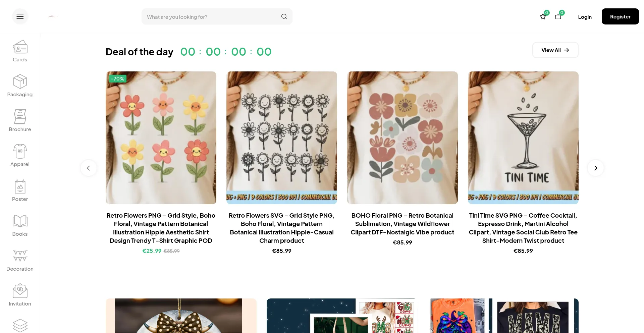Show next deals with right arrow
This screenshot has width=644, height=333.
tap(596, 168)
